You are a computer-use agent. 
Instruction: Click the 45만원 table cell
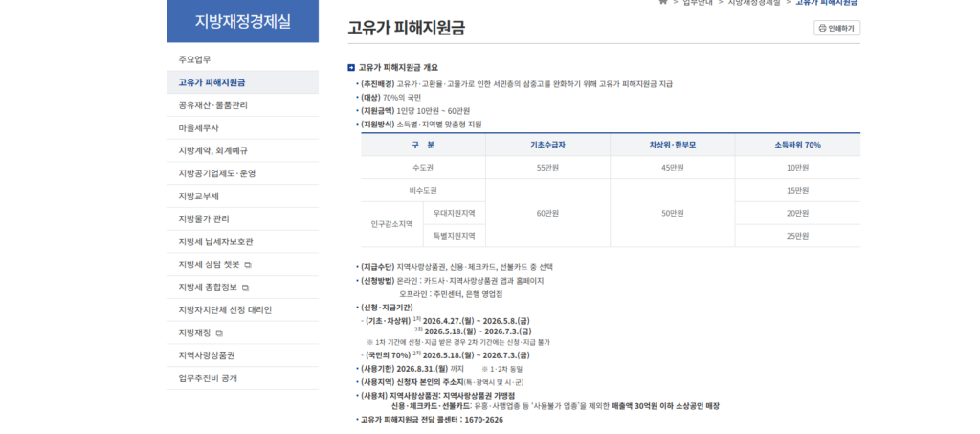pyautogui.click(x=673, y=168)
